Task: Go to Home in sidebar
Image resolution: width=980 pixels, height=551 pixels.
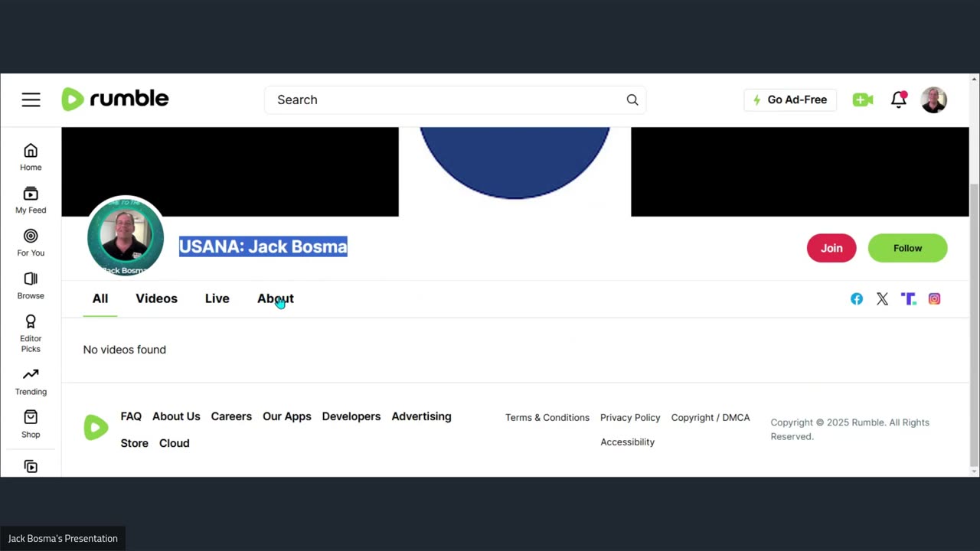Action: click(31, 157)
